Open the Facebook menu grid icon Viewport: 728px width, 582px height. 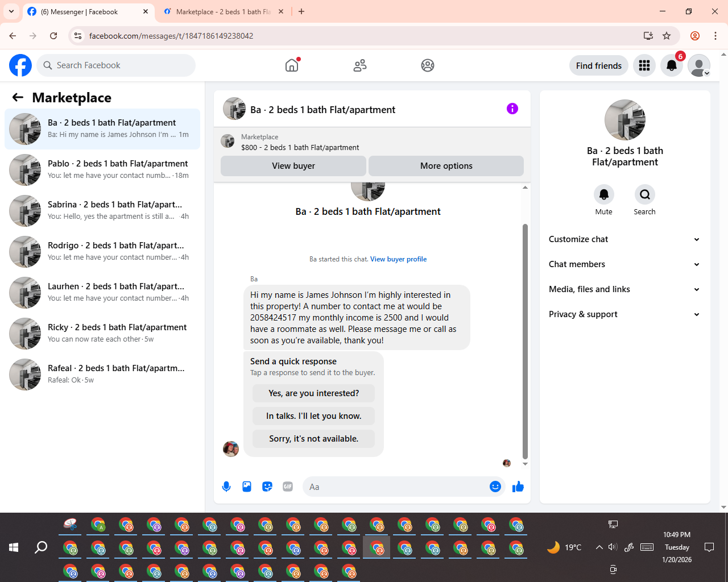(x=644, y=65)
